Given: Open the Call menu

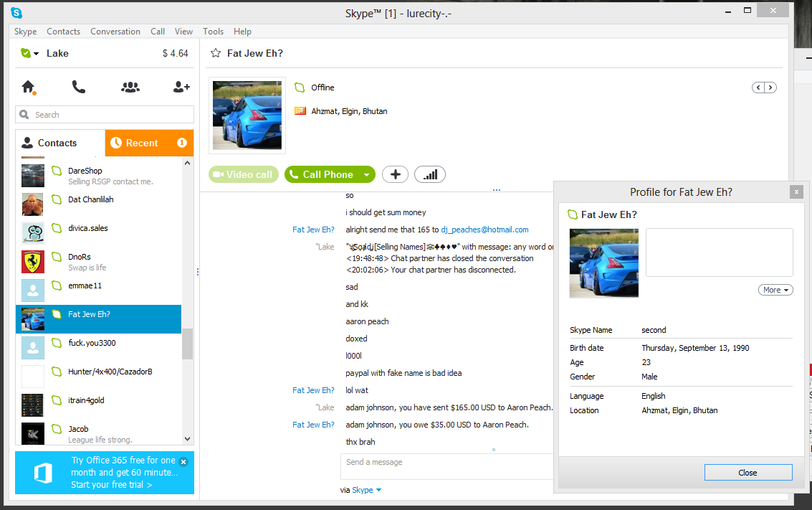Looking at the screenshot, I should 158,32.
